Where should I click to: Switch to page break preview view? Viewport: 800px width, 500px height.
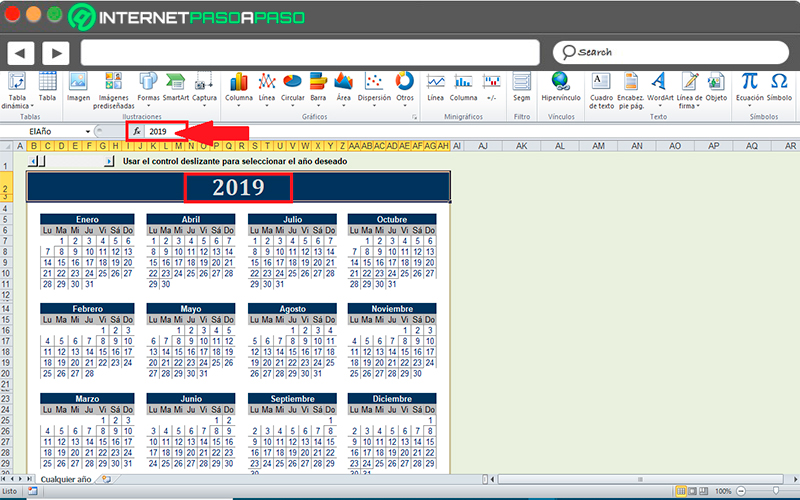click(703, 491)
